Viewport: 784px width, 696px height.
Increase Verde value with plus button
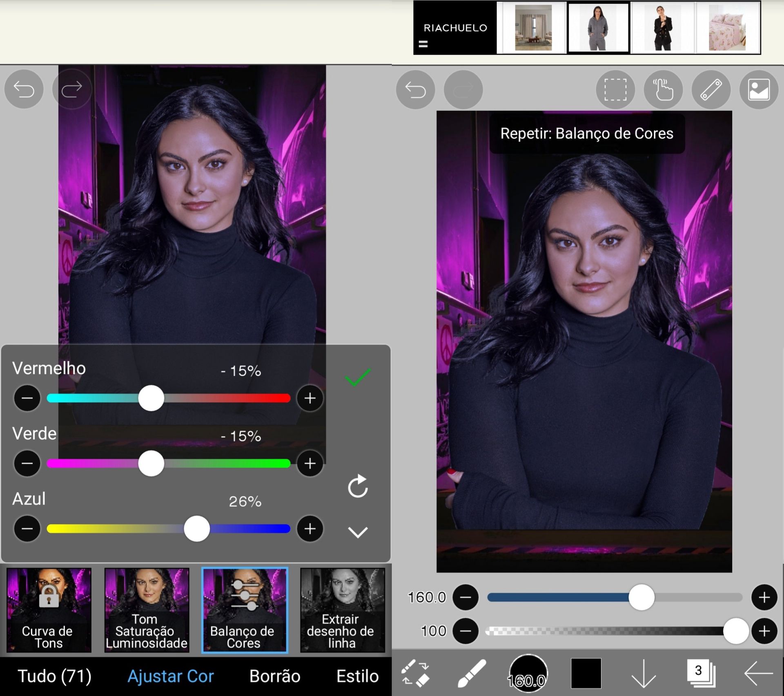click(310, 463)
